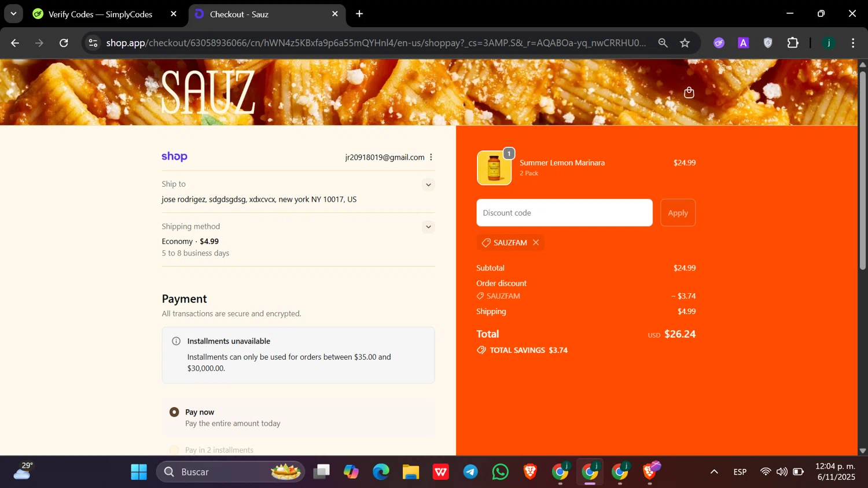Open a new browser tab

(359, 14)
